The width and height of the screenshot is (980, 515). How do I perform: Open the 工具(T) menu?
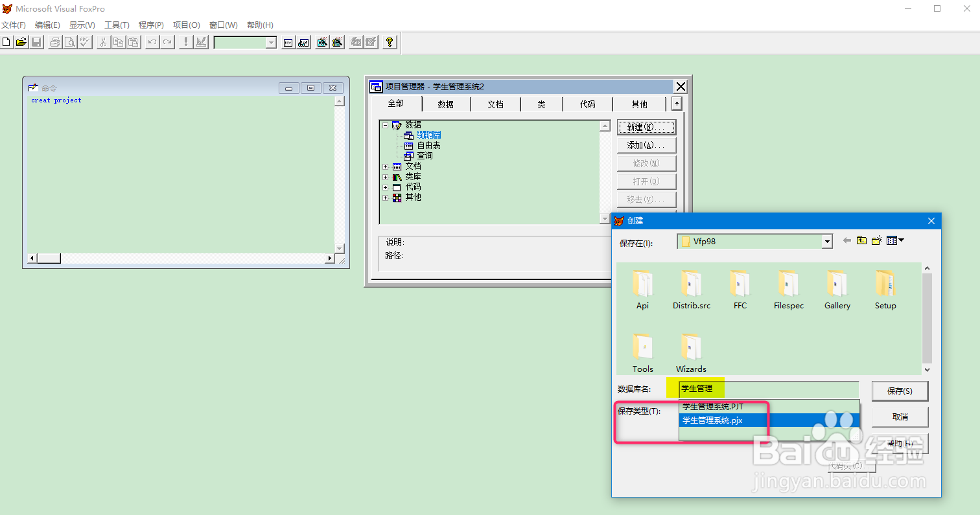tap(117, 25)
